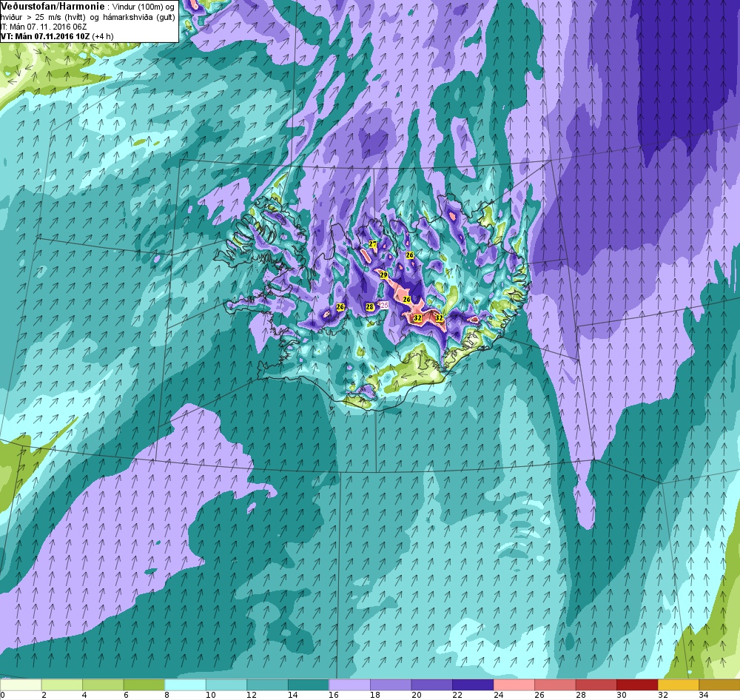
Task: Select the 26–28 m/s salmon legend swatch
Action: pos(554,684)
